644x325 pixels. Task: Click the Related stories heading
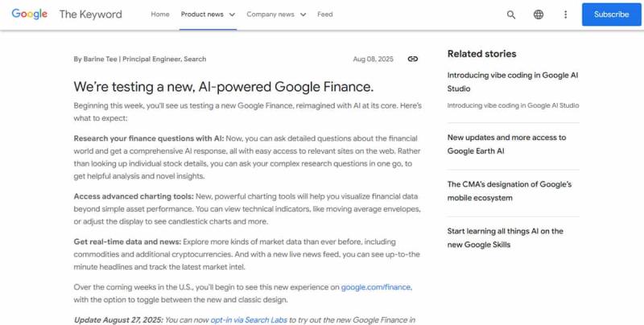tap(481, 54)
